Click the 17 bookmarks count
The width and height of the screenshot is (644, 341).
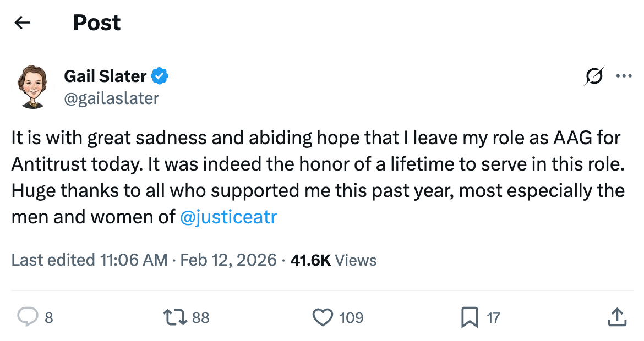pyautogui.click(x=493, y=318)
